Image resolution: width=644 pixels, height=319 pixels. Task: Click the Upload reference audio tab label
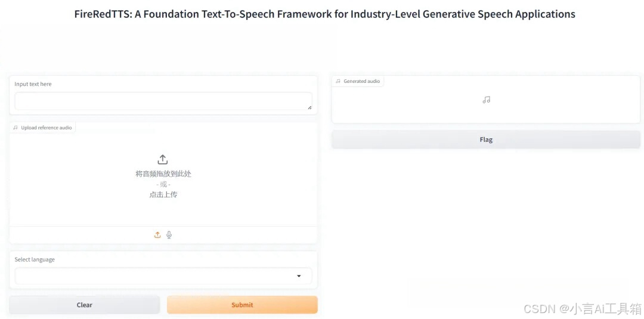coord(47,128)
